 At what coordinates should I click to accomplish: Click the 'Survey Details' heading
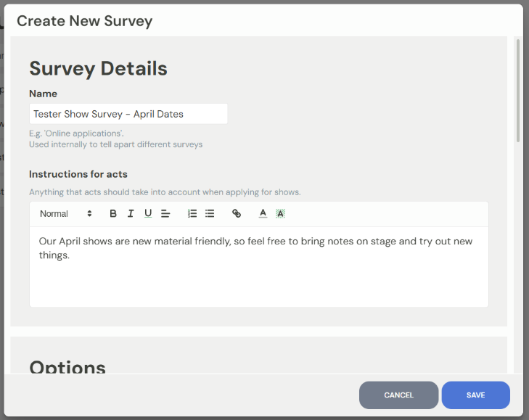[x=98, y=69]
